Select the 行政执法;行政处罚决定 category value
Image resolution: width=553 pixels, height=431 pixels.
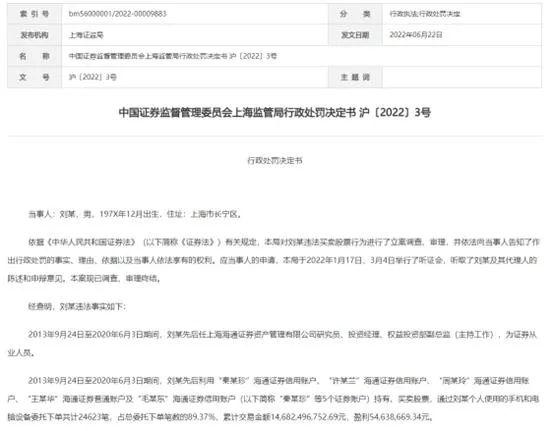425,14
